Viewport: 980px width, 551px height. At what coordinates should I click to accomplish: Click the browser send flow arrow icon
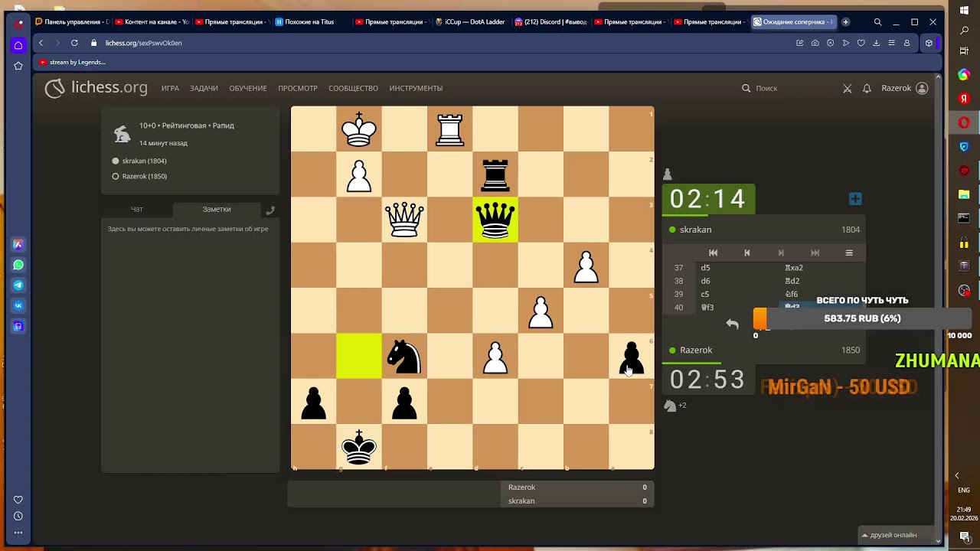(x=846, y=43)
